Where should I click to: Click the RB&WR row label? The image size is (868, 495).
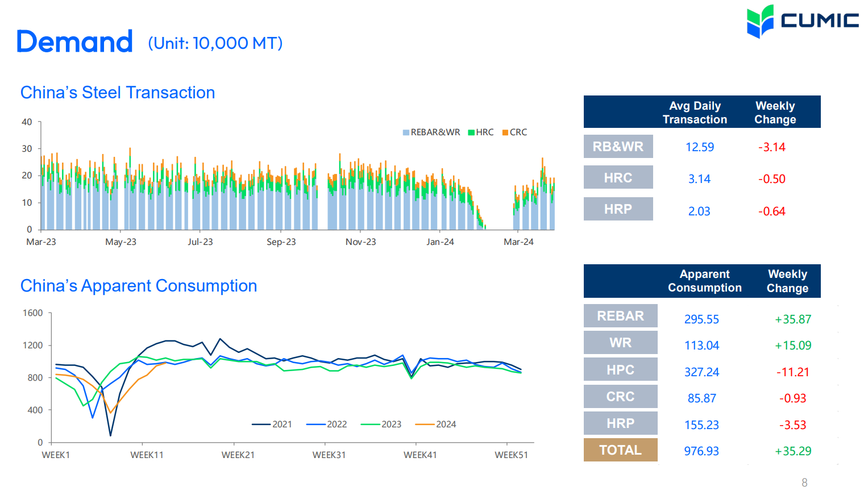[x=618, y=147]
